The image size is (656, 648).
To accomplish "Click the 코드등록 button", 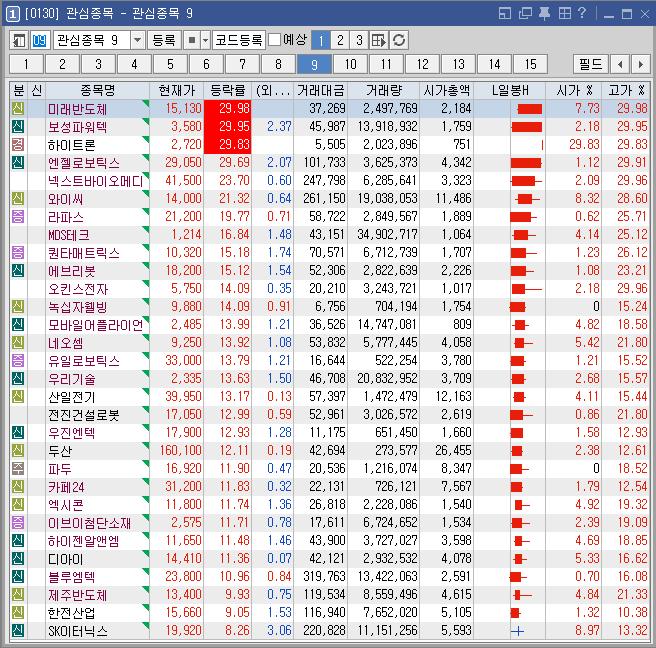I will click(238, 41).
